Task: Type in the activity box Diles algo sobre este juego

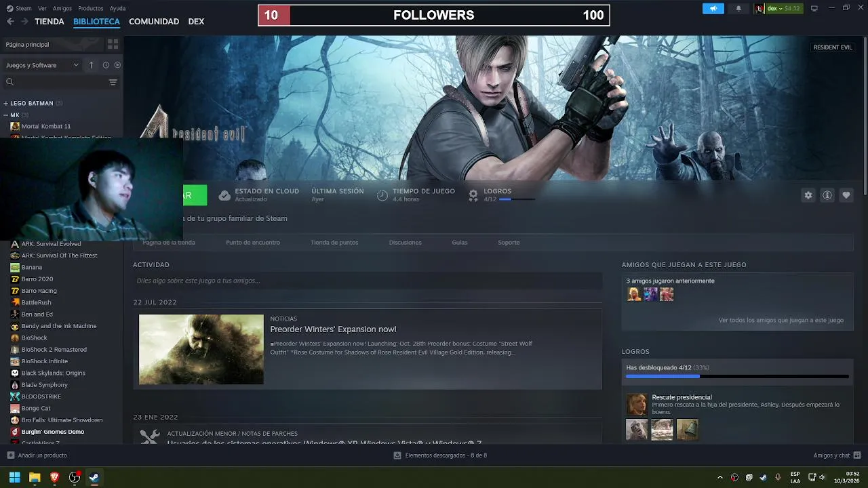Action: 368,281
